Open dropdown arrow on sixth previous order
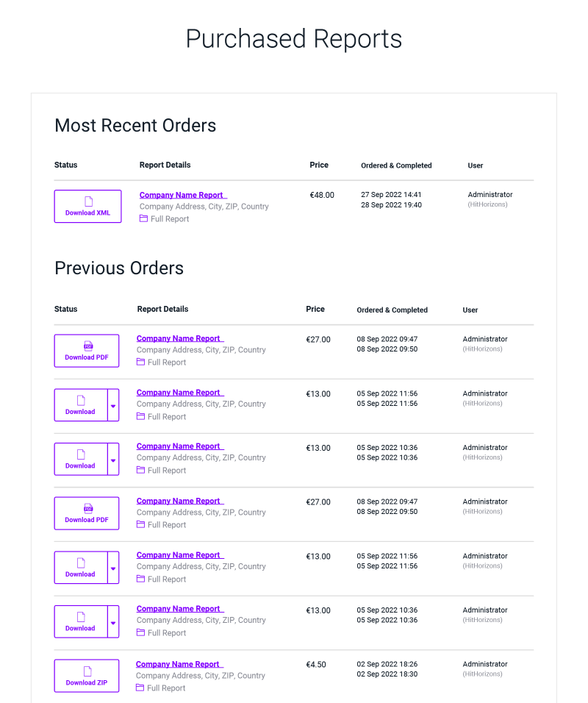The image size is (588, 703). [x=113, y=622]
